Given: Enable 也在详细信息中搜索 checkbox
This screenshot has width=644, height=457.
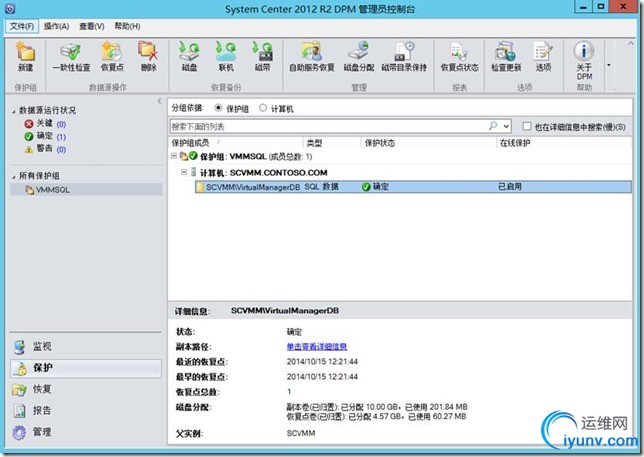Looking at the screenshot, I should [527, 126].
